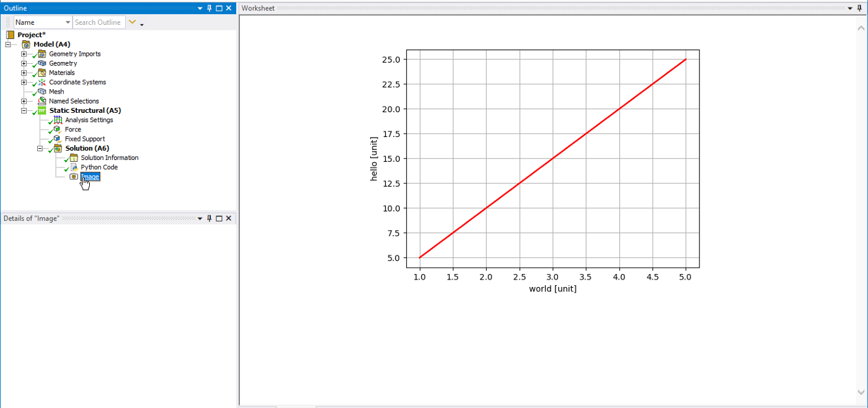Screen dimensions: 868x408
Task: Click the Worksheet scrollbar up arrow
Action: pyautogui.click(x=862, y=29)
